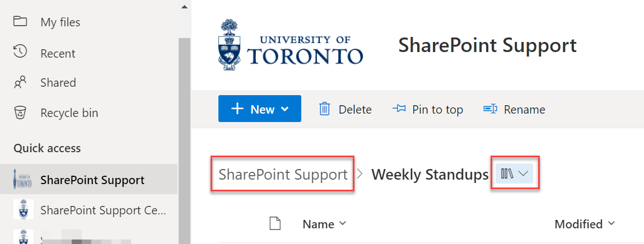Click the University of Toronto logo
The width and height of the screenshot is (644, 244).
click(291, 45)
